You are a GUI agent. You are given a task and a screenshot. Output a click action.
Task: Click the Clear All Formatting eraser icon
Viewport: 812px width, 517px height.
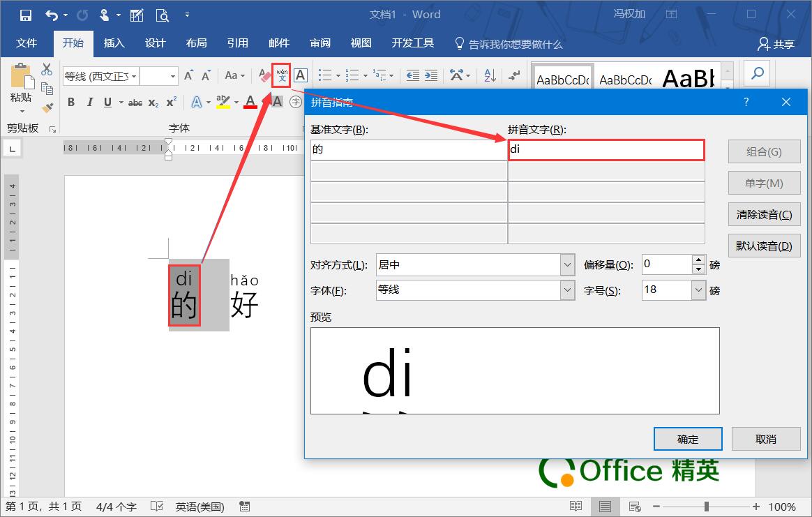(263, 75)
